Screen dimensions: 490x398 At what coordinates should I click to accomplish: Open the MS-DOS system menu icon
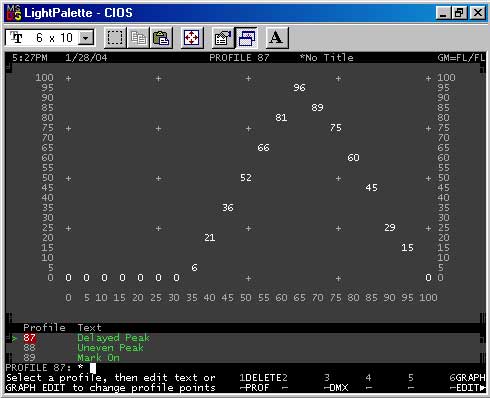pos(14,13)
